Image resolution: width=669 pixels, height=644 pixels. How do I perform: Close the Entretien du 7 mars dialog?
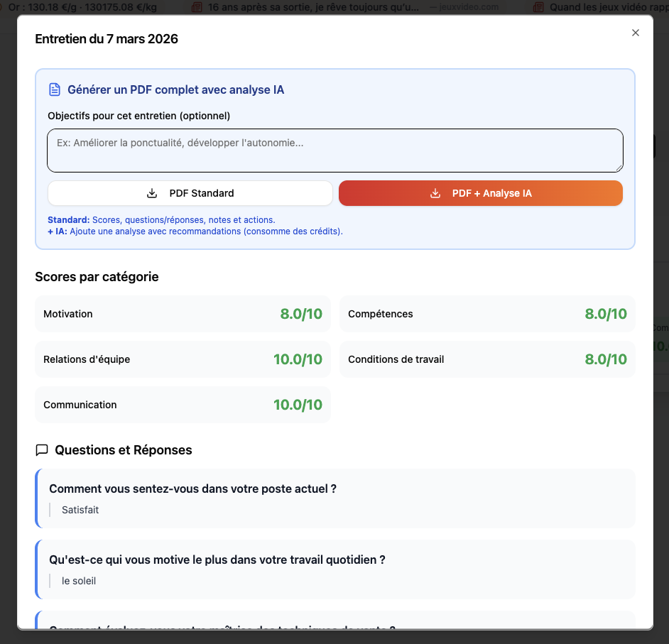636,33
